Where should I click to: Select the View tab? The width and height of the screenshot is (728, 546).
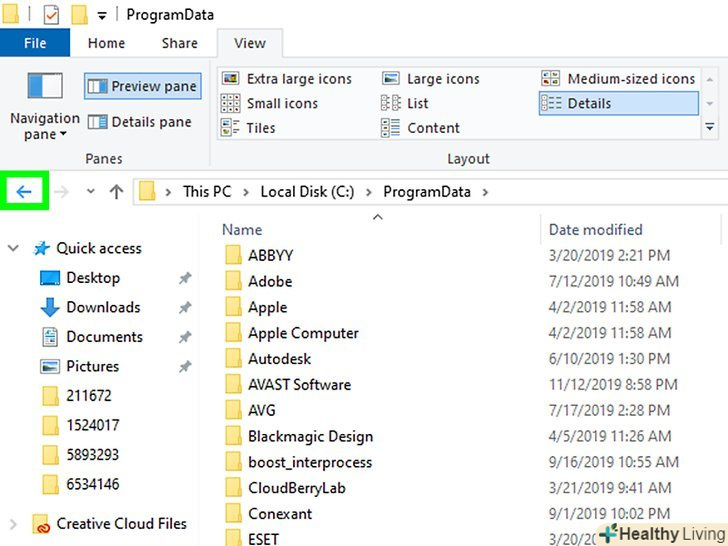coord(250,43)
